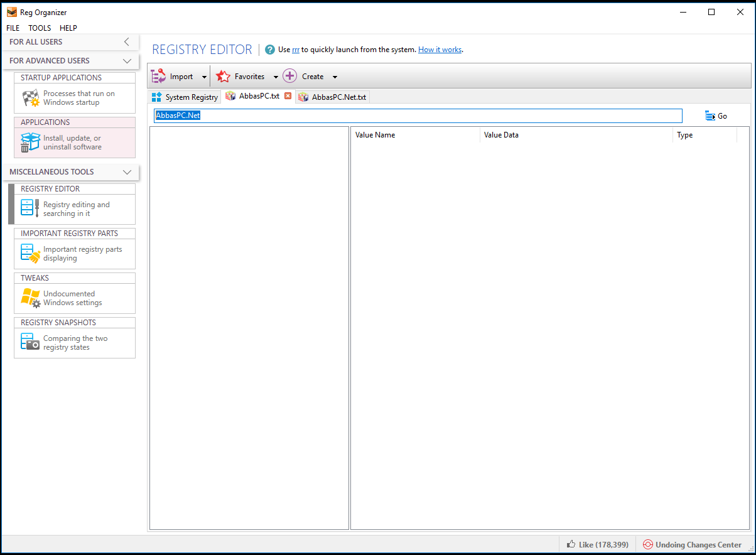Click the Go button icon

[710, 116]
